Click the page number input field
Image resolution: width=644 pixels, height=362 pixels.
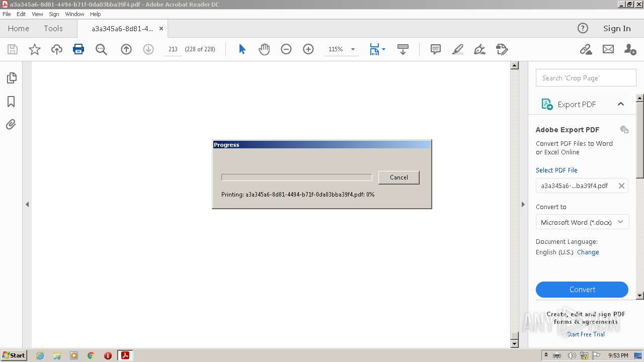tap(173, 49)
